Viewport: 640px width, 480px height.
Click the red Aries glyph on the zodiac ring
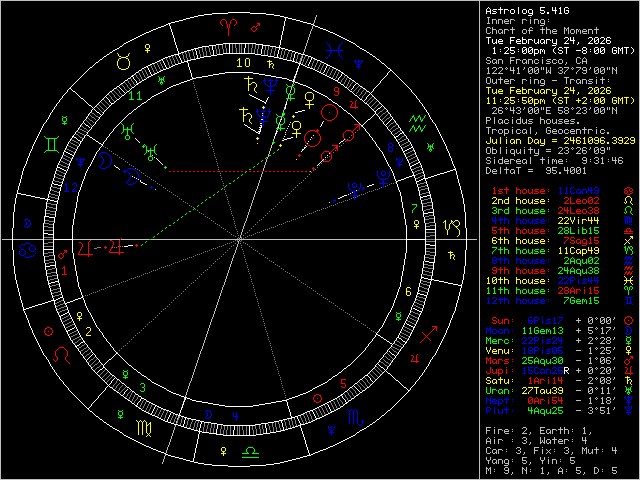[227, 27]
